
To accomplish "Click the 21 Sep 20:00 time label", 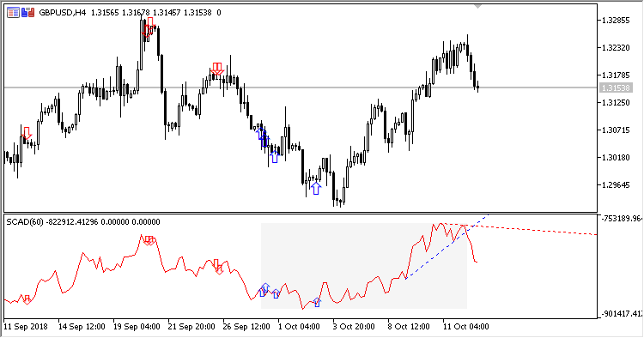I will click(x=191, y=327).
